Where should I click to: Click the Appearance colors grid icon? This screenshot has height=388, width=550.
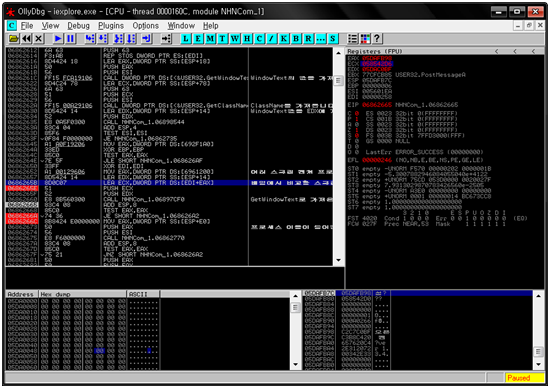[365, 39]
